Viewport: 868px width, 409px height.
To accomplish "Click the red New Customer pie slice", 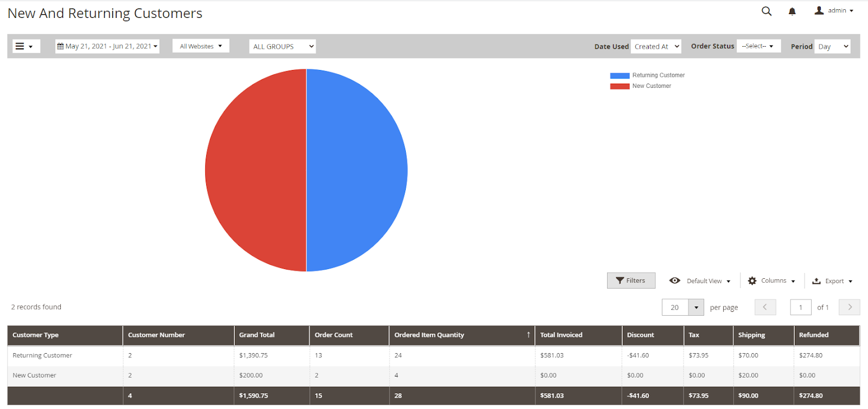I will point(255,170).
